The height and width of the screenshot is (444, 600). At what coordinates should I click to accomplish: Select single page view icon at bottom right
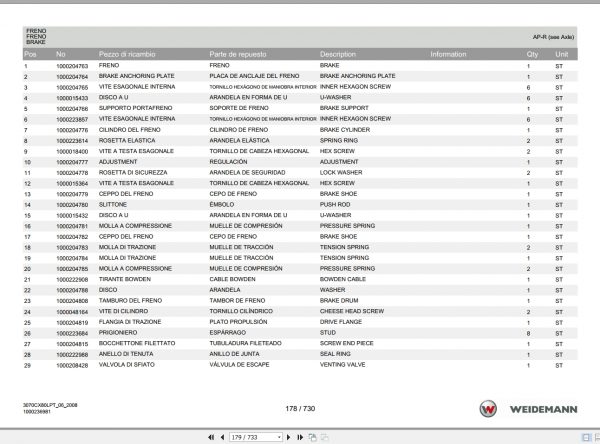pos(586,437)
